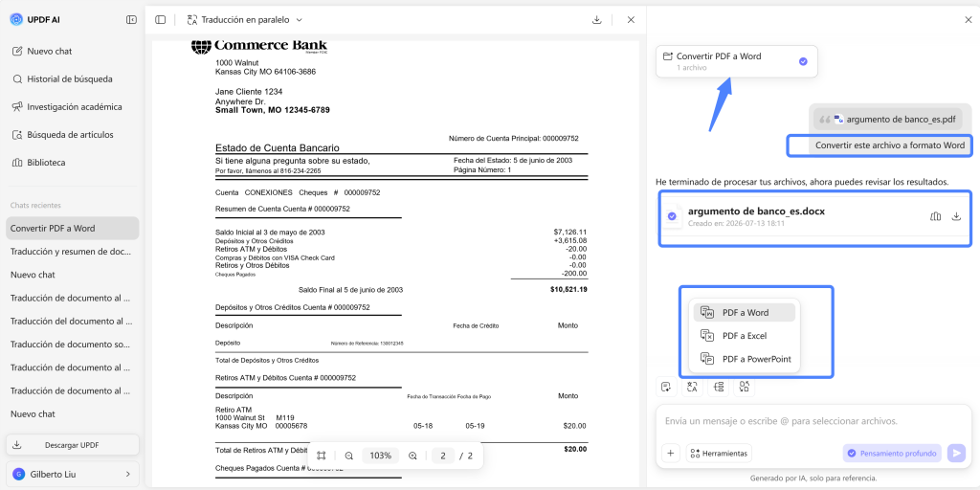Toggle Pensamiento profundo mode
The image size is (980, 490).
pos(892,453)
